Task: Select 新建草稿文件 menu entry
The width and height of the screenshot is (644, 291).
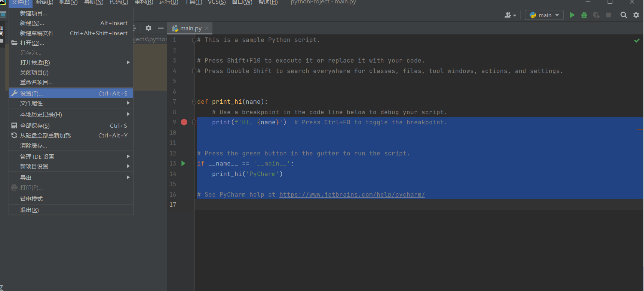Action: tap(71, 33)
